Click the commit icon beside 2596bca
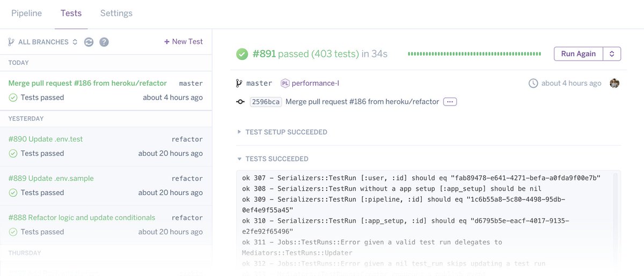 click(x=240, y=102)
